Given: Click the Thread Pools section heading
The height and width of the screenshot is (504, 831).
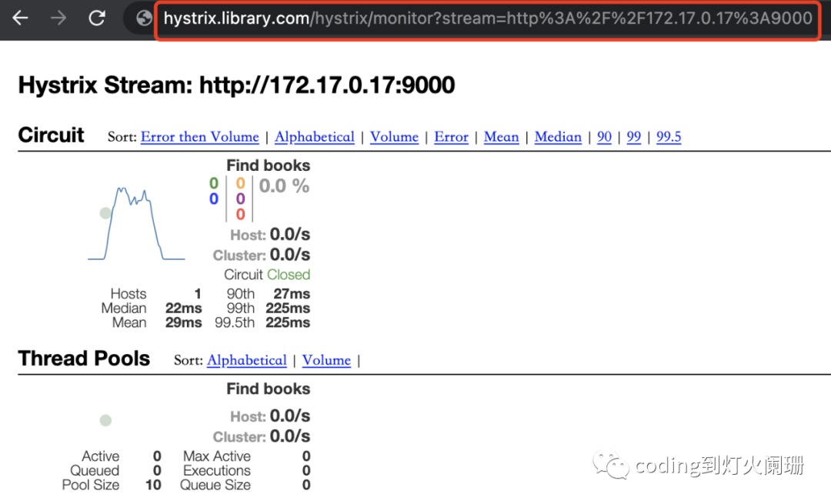Looking at the screenshot, I should [x=84, y=359].
